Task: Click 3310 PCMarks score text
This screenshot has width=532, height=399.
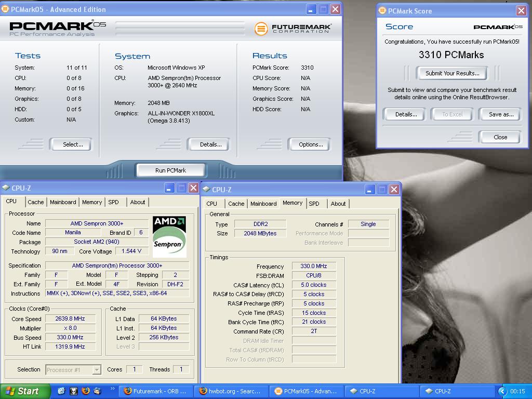Action: click(451, 55)
